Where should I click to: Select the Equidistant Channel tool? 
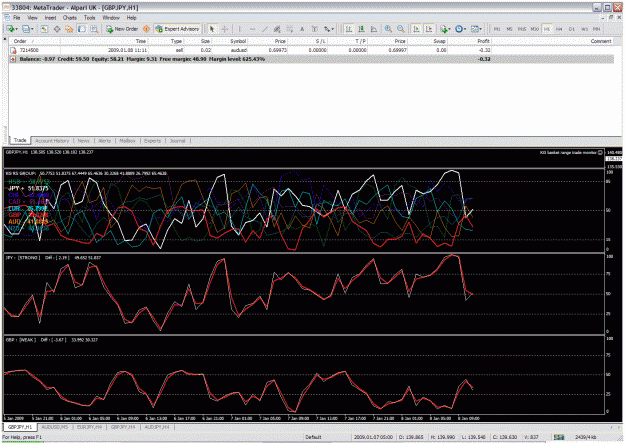pyautogui.click(x=277, y=29)
